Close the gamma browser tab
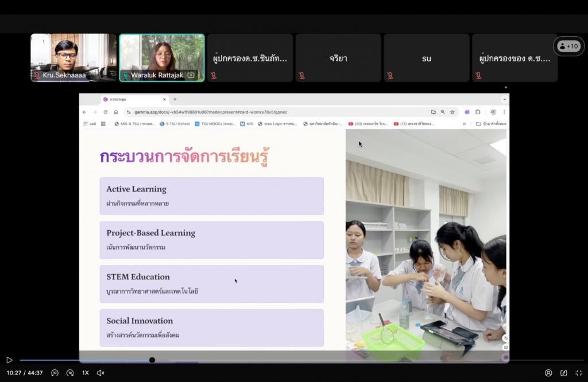 click(164, 99)
